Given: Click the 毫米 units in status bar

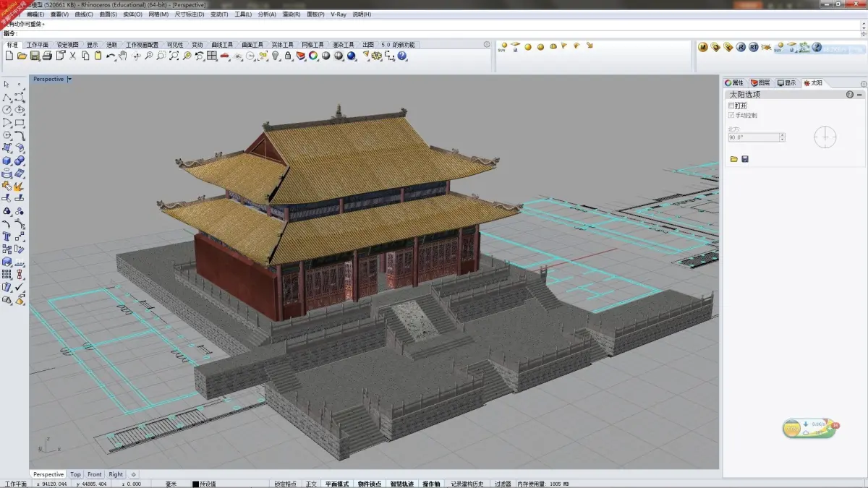Looking at the screenshot, I should 171,484.
